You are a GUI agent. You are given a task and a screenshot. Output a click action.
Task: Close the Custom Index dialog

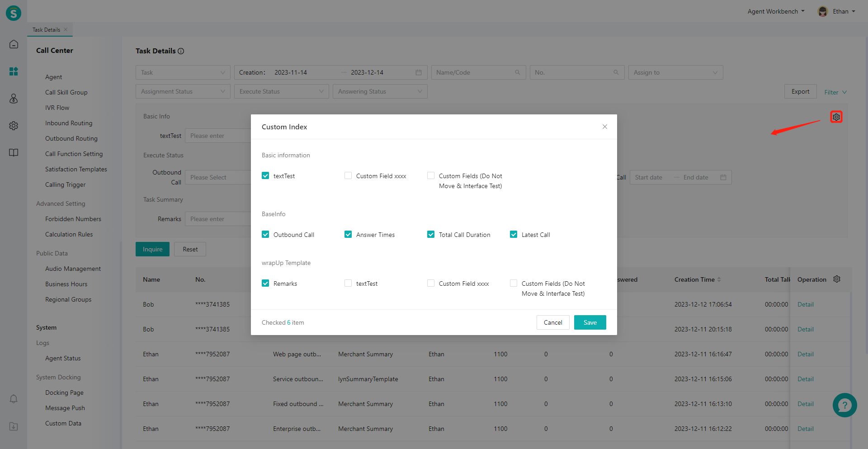(605, 127)
